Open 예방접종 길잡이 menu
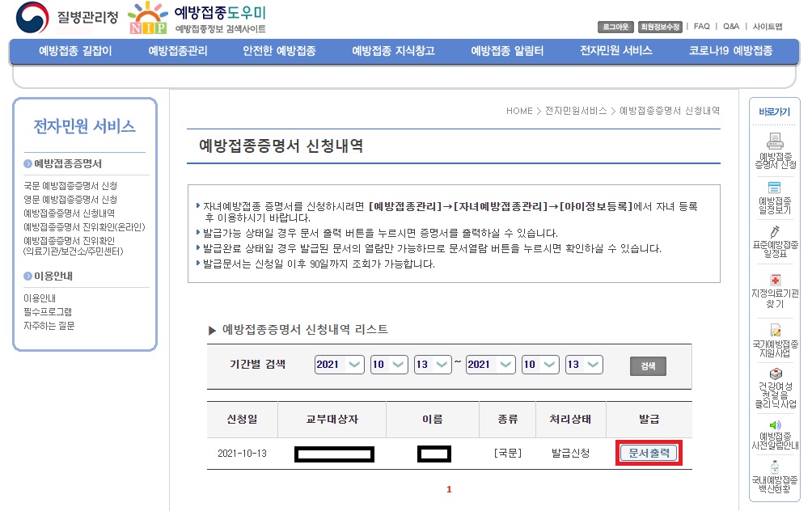The width and height of the screenshot is (812, 511). [75, 51]
